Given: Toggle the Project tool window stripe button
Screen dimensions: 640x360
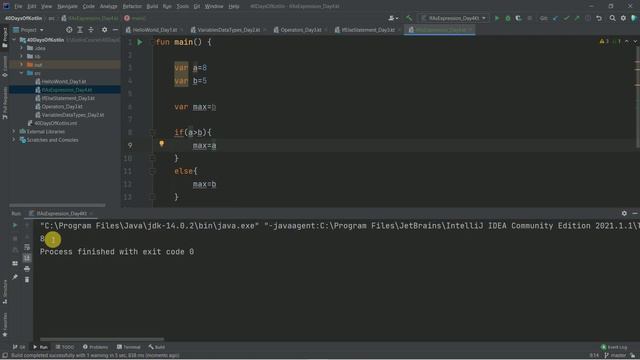Looking at the screenshot, I should 4,38.
